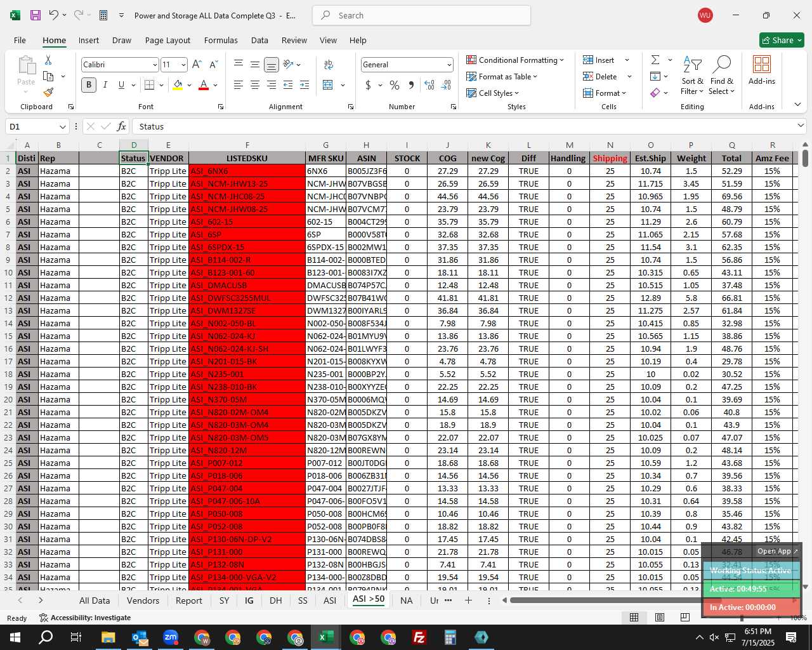Click Increase Decimal icon

tap(429, 84)
